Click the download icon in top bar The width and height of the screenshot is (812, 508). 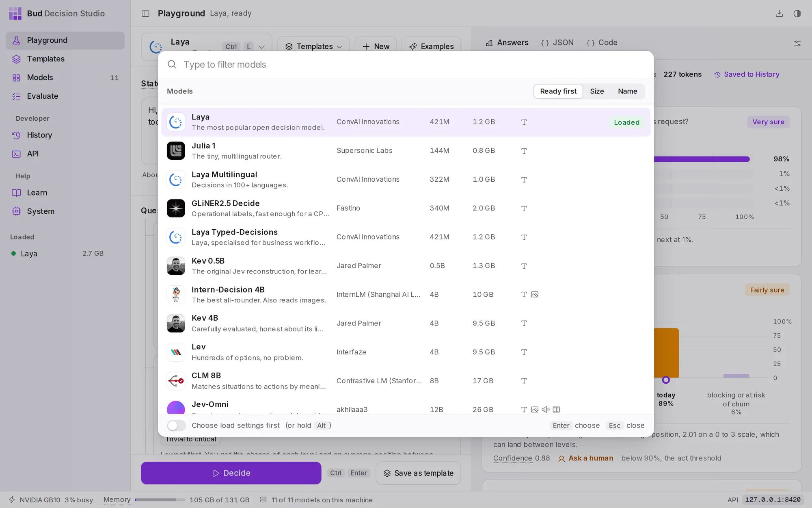pos(779,13)
